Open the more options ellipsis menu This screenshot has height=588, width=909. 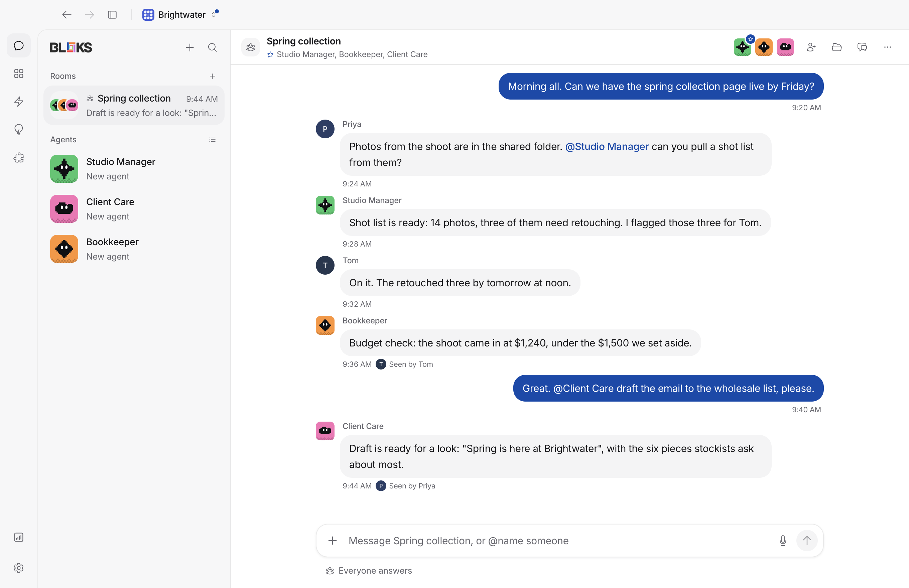coord(887,47)
